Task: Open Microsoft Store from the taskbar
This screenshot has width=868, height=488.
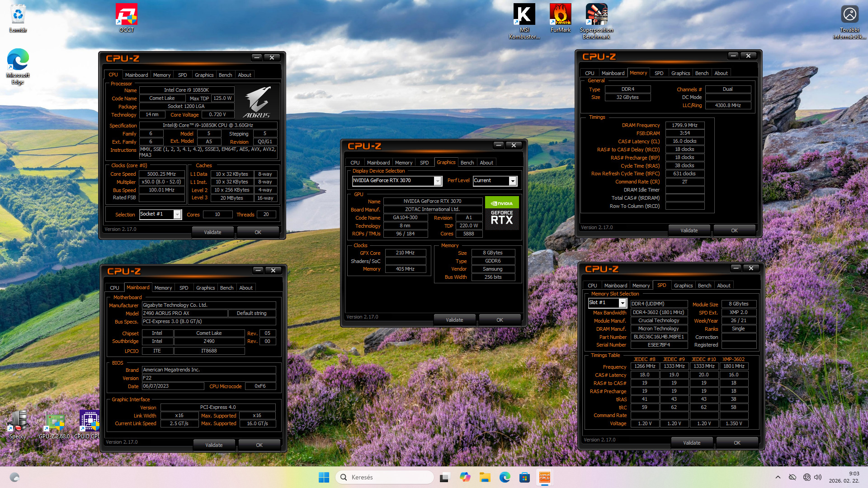Action: (524, 477)
